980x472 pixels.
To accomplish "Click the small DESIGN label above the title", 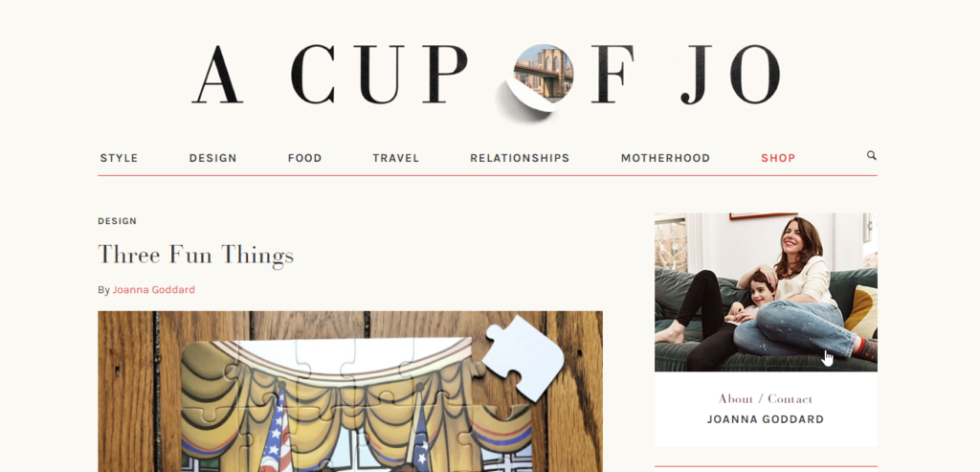I will (118, 221).
